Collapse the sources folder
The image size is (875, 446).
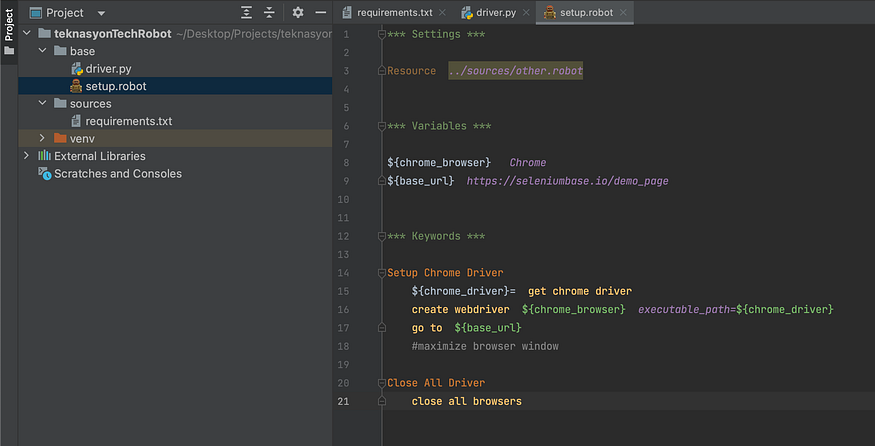pos(42,104)
